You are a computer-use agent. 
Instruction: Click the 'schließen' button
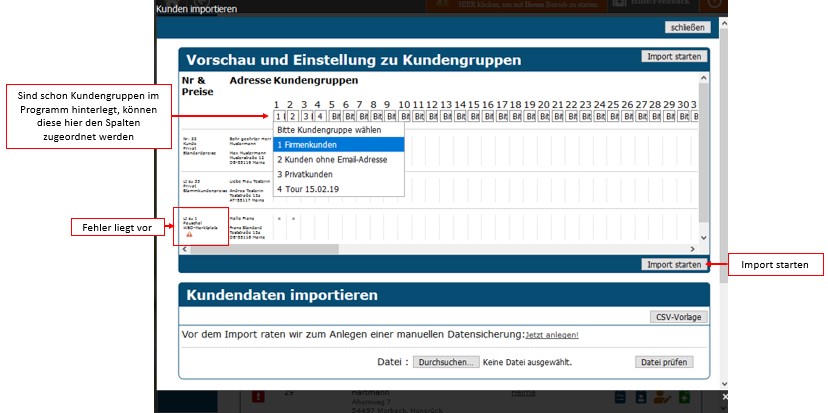click(x=686, y=27)
